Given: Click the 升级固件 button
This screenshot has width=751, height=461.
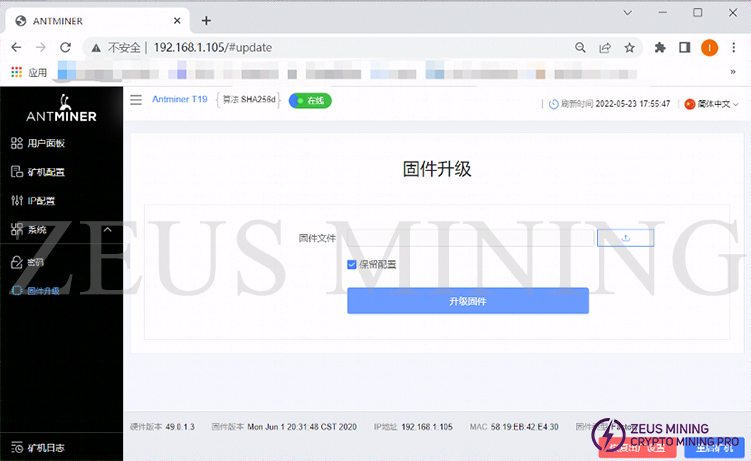Looking at the screenshot, I should (467, 301).
